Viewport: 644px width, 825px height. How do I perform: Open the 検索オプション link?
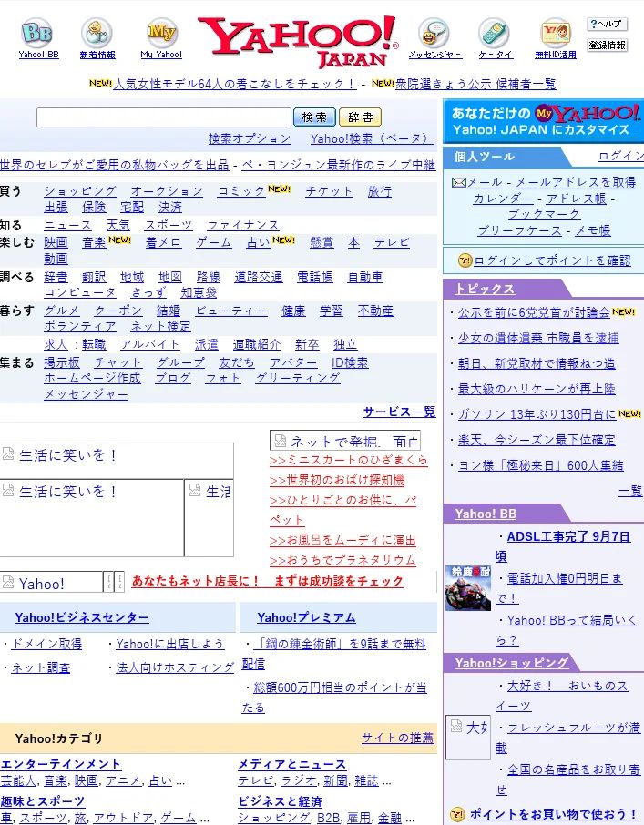click(250, 138)
